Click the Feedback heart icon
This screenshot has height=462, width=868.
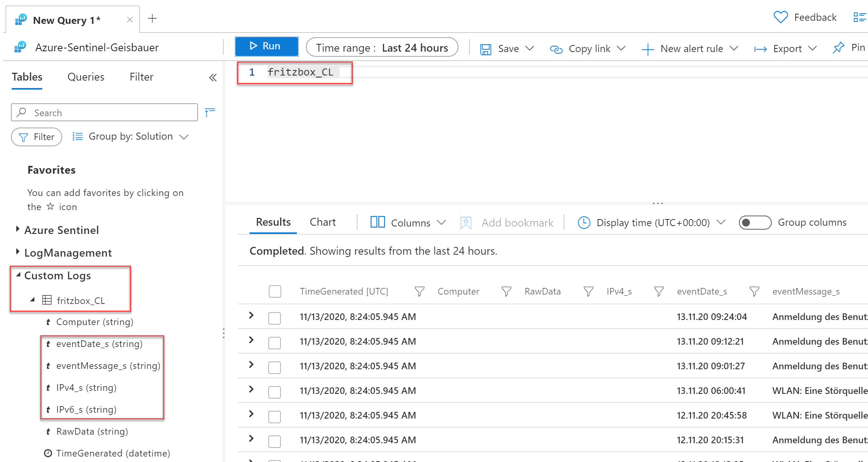[780, 18]
